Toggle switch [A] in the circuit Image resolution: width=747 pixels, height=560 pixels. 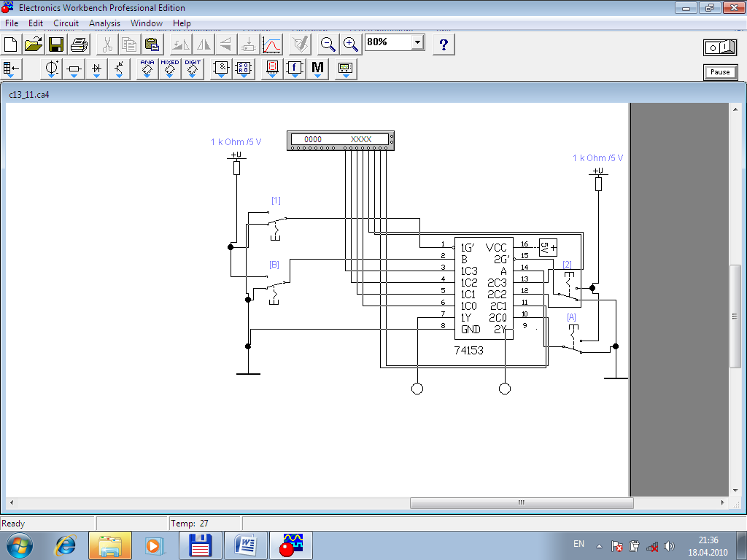tap(573, 341)
